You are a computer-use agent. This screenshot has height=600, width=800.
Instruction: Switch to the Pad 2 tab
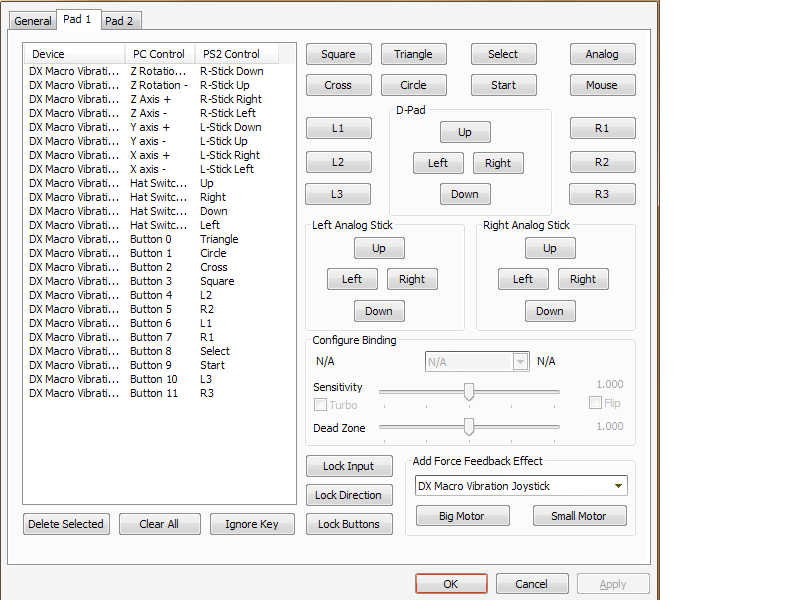(120, 20)
